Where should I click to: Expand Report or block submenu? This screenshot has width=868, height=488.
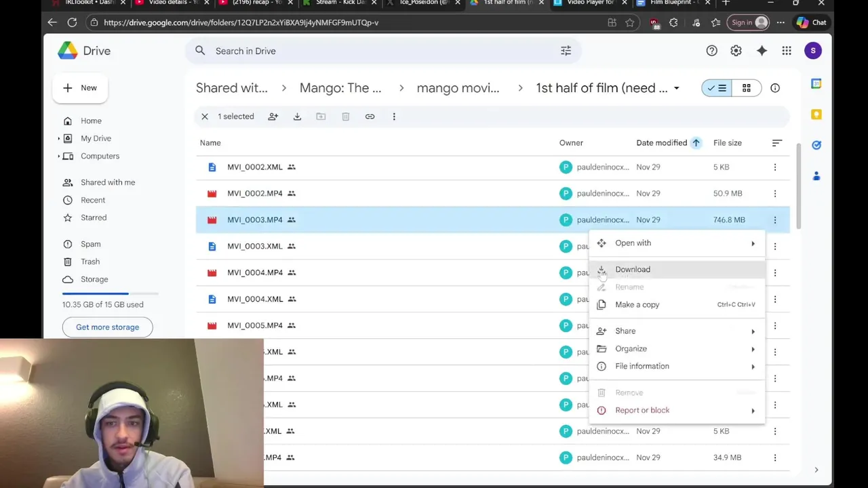(753, 411)
